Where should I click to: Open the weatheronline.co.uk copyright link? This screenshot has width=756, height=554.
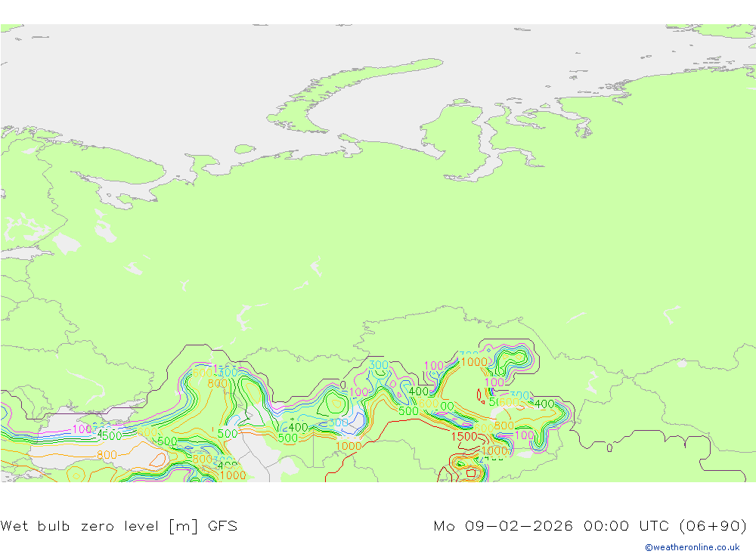point(692,547)
